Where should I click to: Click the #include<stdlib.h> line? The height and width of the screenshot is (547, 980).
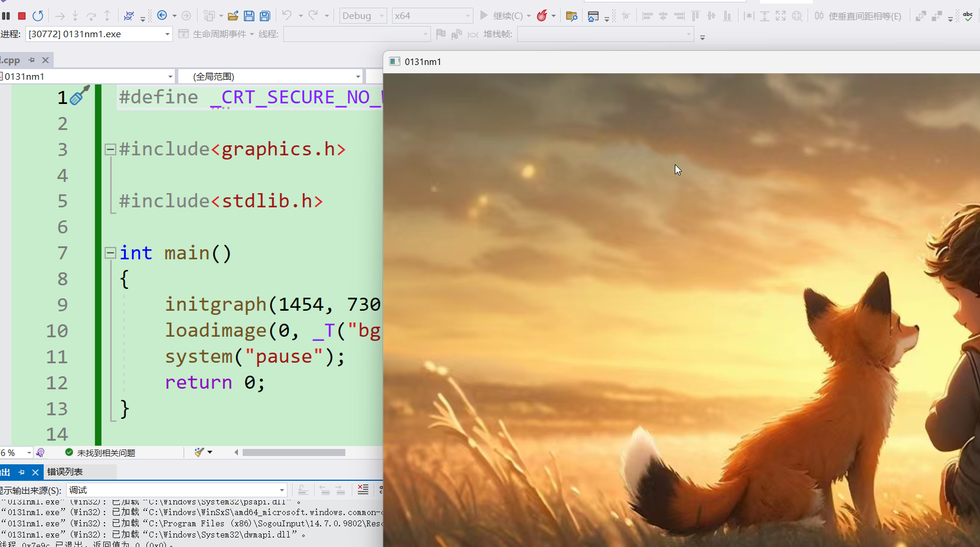(221, 201)
